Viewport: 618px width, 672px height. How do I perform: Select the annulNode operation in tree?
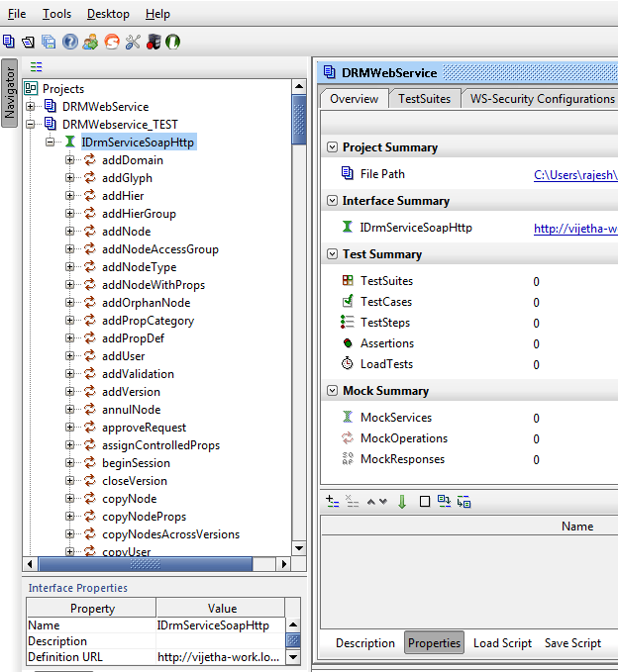(132, 410)
